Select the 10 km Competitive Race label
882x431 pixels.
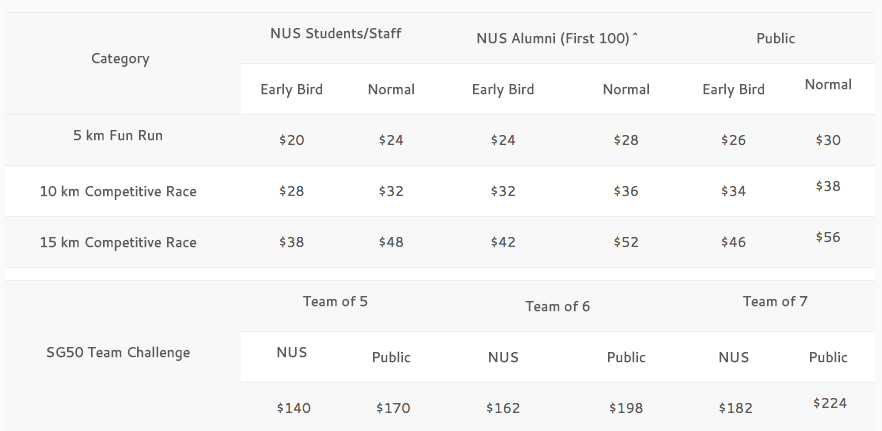coord(118,191)
